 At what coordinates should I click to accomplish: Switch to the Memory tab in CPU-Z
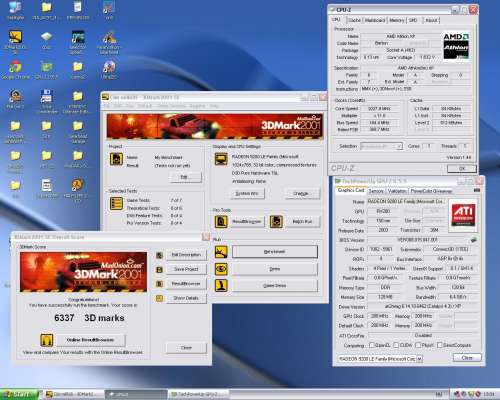(397, 20)
